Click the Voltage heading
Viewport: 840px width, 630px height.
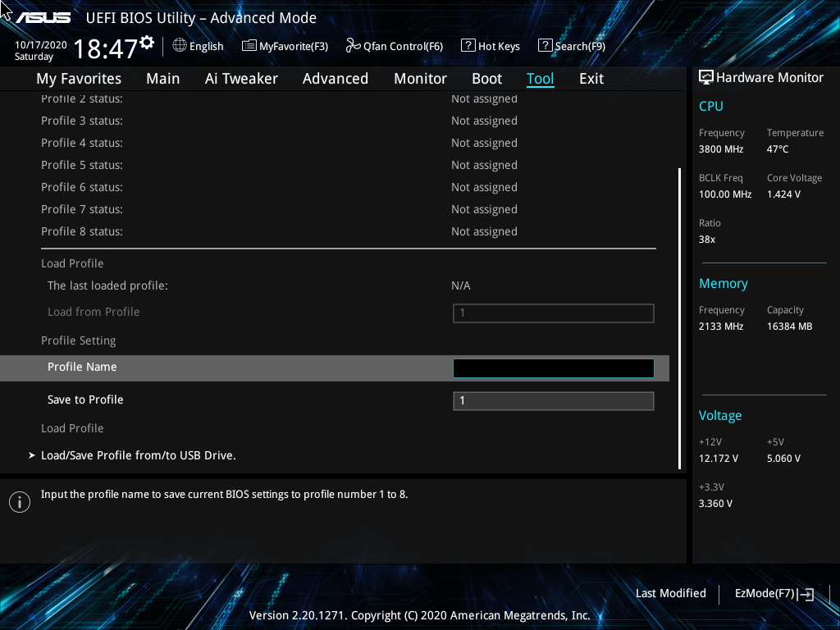[x=720, y=416]
